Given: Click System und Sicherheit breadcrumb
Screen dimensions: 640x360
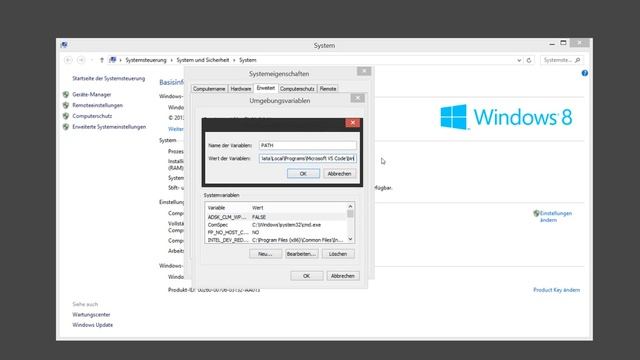Looking at the screenshot, I should pos(203,60).
